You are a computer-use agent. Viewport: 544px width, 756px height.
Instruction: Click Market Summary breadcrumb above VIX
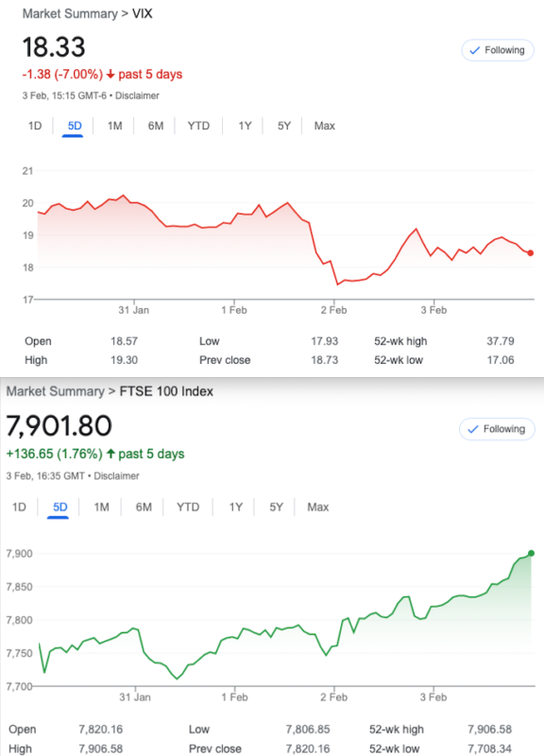70,14
